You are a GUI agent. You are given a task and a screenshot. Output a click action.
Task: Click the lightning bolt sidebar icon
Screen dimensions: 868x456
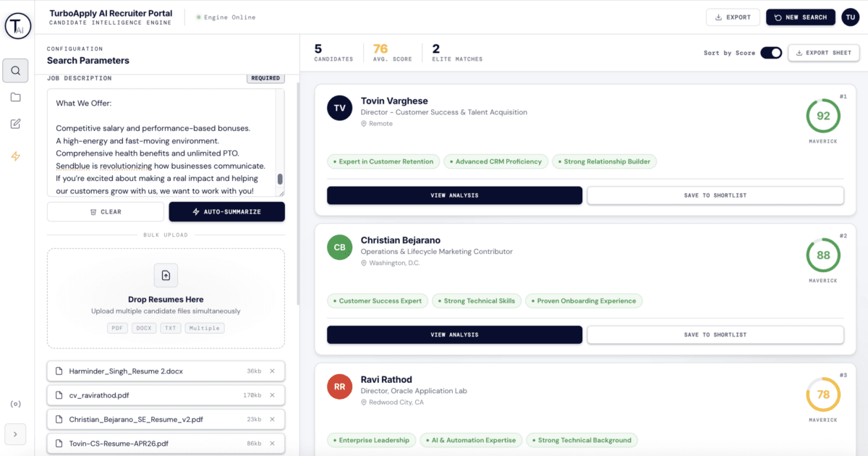tap(16, 156)
